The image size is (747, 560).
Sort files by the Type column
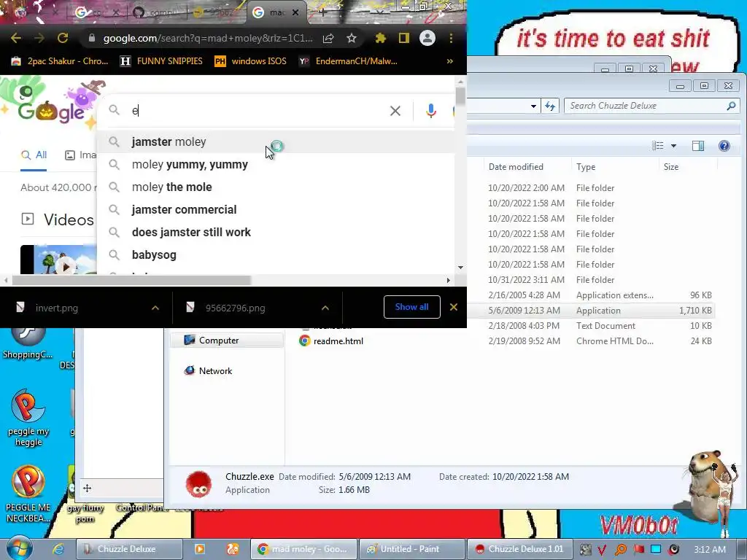[614, 167]
